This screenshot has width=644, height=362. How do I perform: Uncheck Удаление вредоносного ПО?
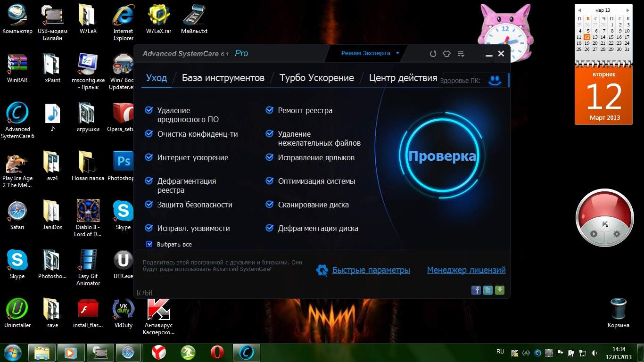coord(149,110)
